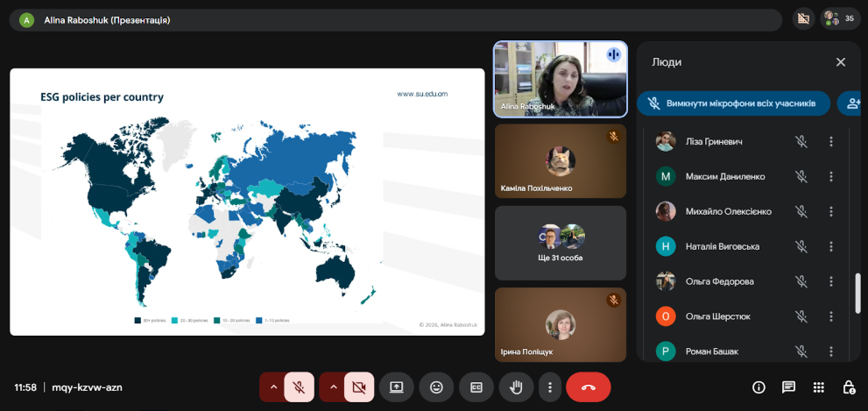Open the activities grid icon
The height and width of the screenshot is (411, 868).
point(818,386)
